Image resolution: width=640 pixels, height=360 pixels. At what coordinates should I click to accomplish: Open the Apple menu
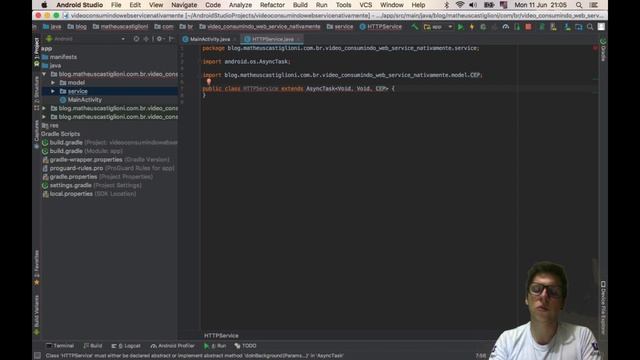pos(44,5)
